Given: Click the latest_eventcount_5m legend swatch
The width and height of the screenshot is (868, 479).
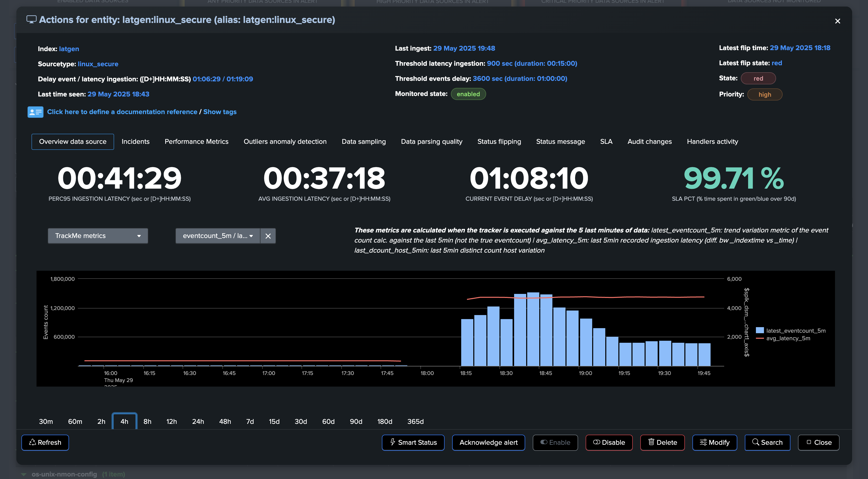Looking at the screenshot, I should click(759, 330).
